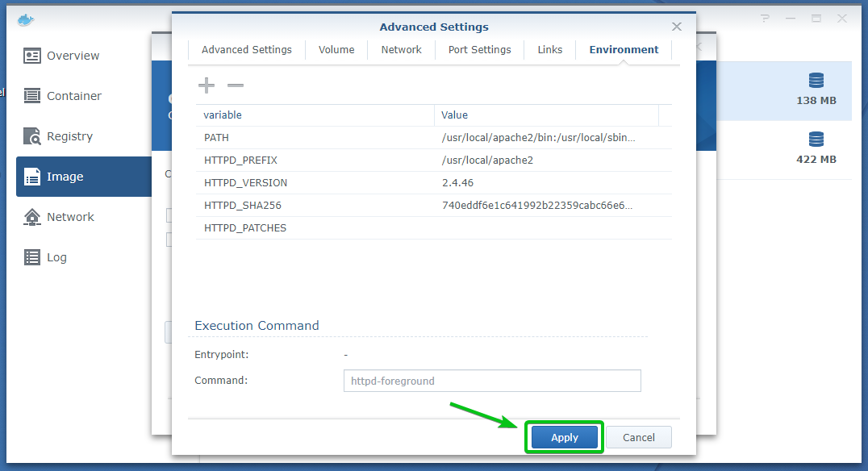The image size is (868, 471).
Task: Click the plus icon to add variable
Action: (x=207, y=85)
